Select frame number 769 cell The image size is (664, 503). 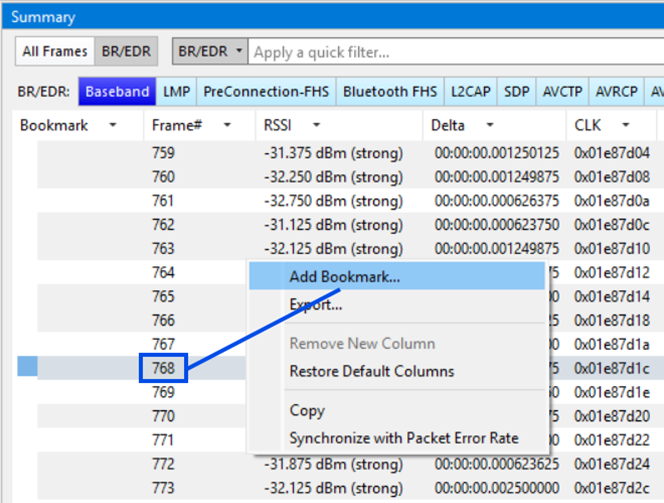tap(163, 392)
